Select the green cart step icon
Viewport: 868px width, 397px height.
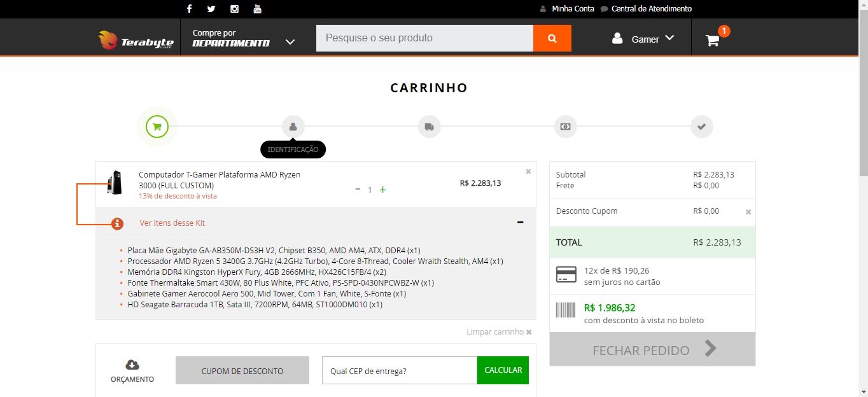157,127
